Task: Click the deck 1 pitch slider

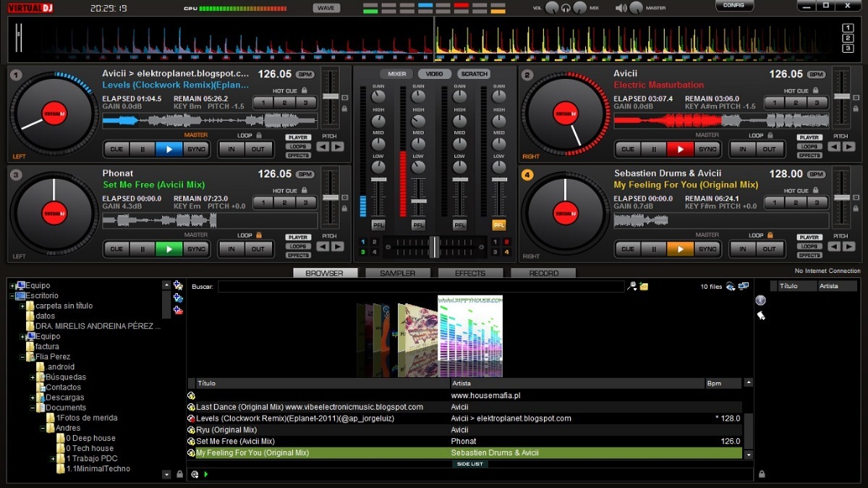Action: 331,96
